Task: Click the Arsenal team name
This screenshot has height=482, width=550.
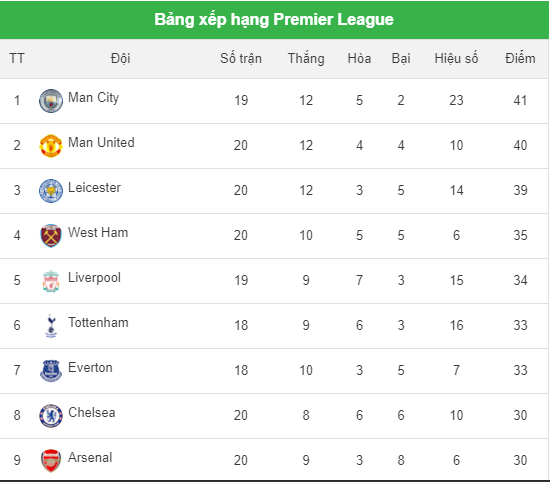Action: coord(90,457)
